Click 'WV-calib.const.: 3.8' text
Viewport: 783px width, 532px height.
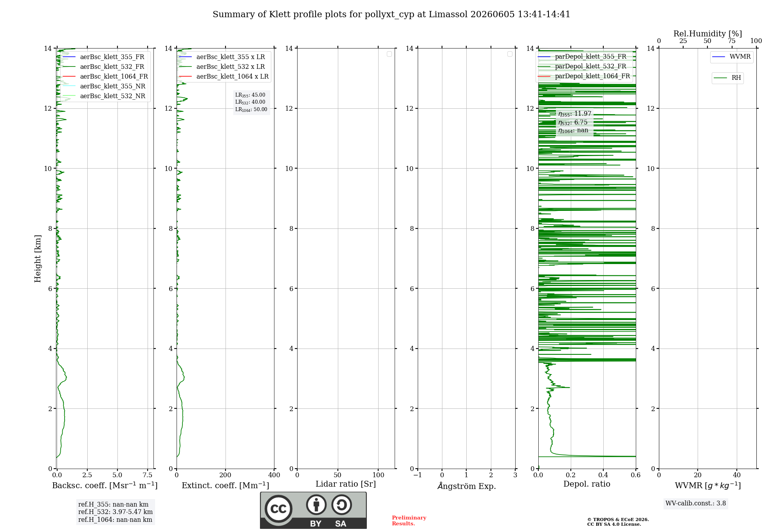[696, 503]
